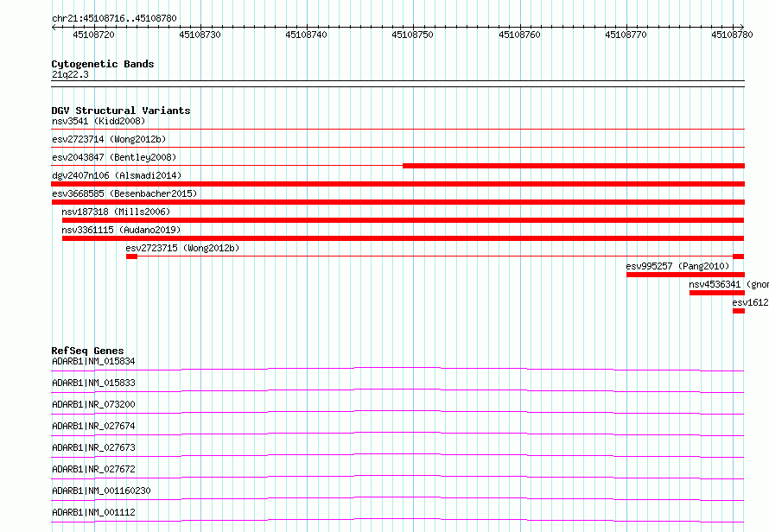Click the 45108770 ruler position label
The height and width of the screenshot is (532, 769).
[626, 35]
